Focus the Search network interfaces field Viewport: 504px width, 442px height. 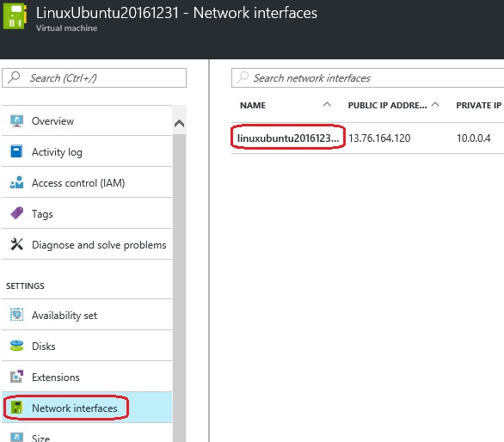click(x=368, y=77)
